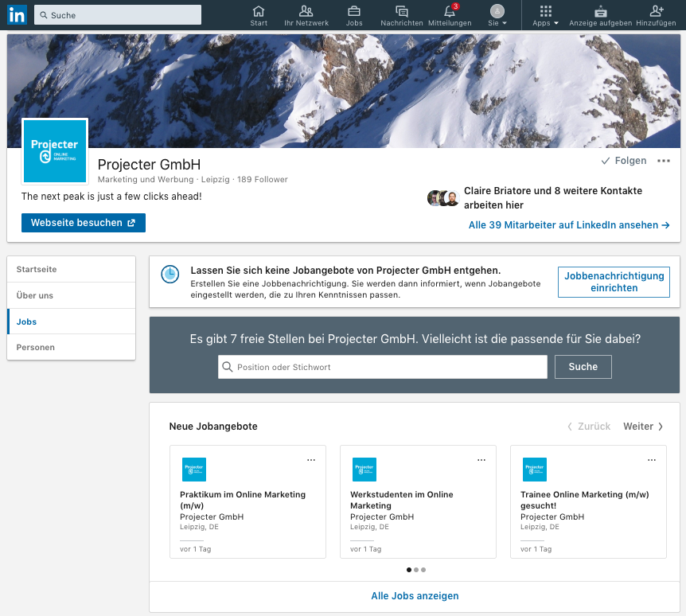
Task: Select the second carousel page dot
Action: 416,570
